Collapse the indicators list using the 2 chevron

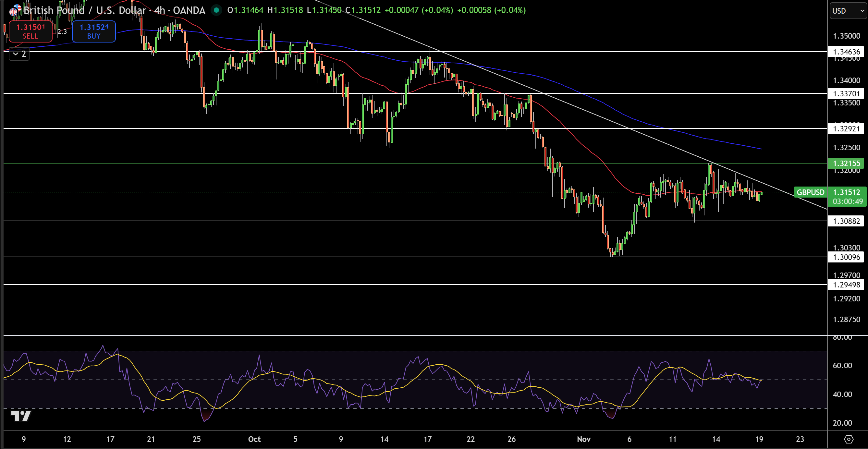[x=18, y=54]
